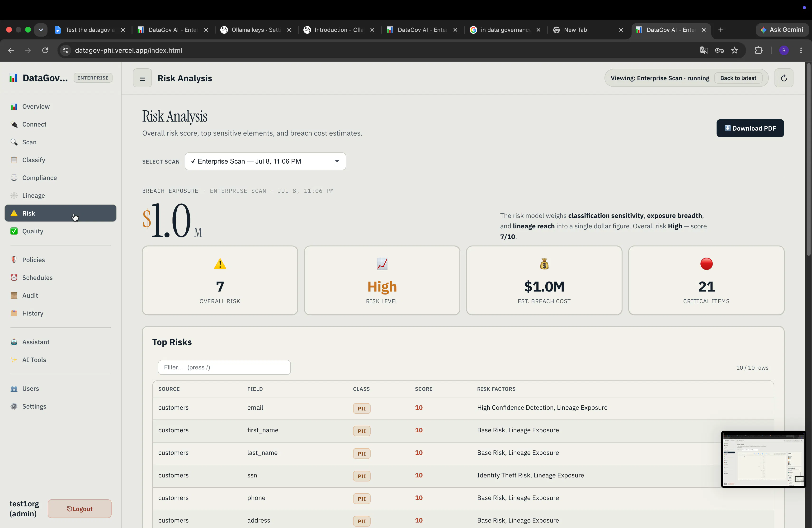Click the Est. Breach Cost $1.0M card
Screen dimensions: 812x528
point(544,280)
